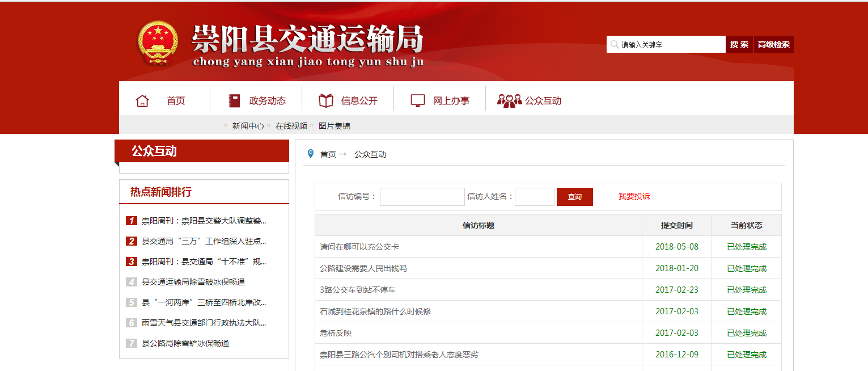Viewport: 868px width, 371px height.
Task: Open petition 石城到桂花泉镇的路什么时候修
Action: (375, 311)
